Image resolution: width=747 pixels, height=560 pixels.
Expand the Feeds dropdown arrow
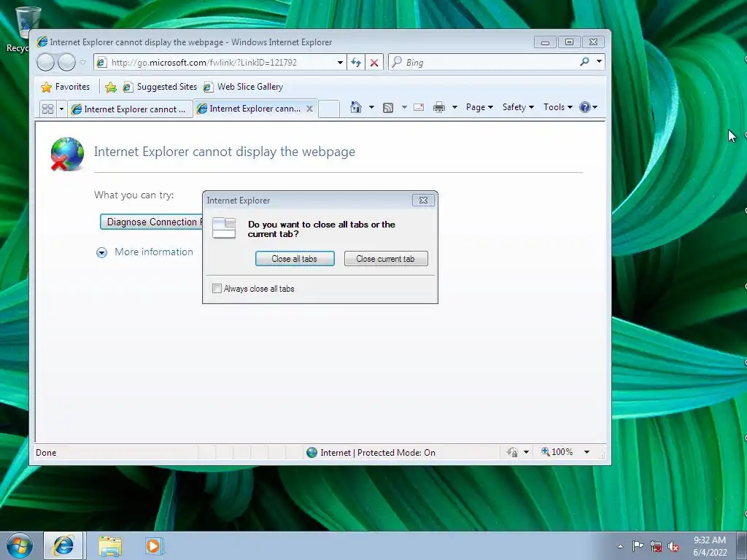pyautogui.click(x=404, y=107)
